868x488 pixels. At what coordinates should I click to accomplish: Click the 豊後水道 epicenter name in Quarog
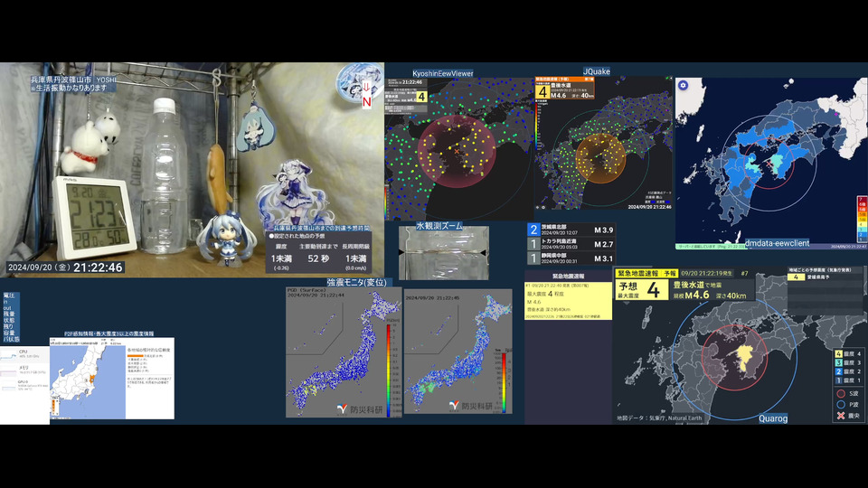click(x=688, y=285)
